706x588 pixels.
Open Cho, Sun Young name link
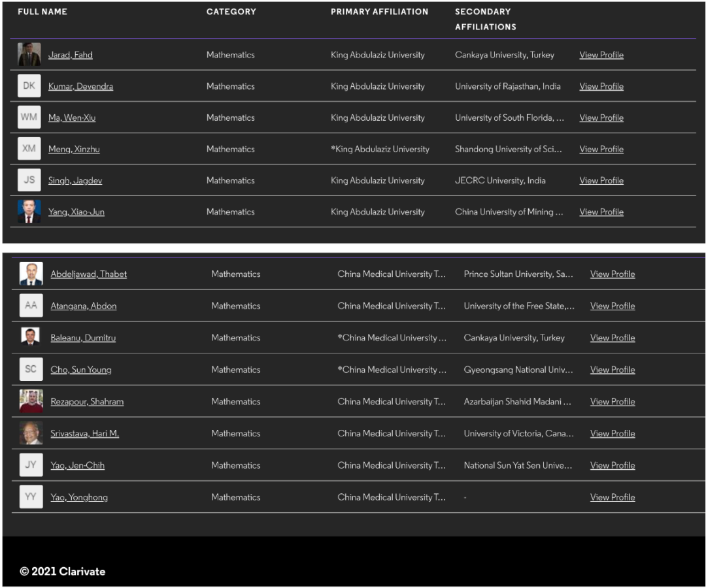tap(81, 370)
